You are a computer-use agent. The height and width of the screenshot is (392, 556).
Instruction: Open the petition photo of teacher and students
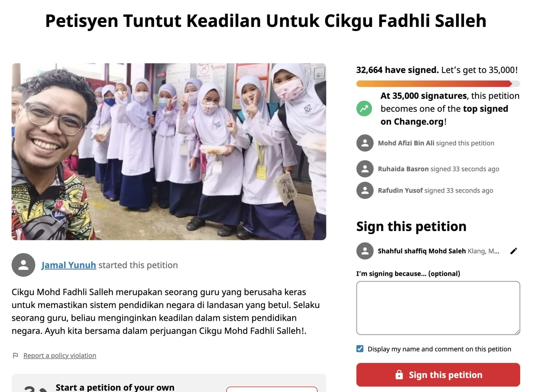point(169,152)
